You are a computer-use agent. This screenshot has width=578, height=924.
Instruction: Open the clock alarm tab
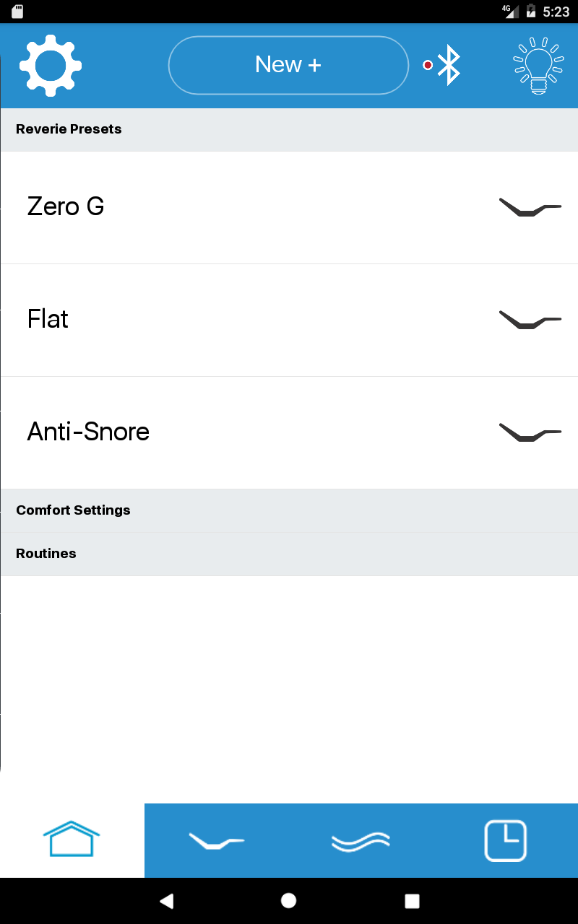coord(505,841)
